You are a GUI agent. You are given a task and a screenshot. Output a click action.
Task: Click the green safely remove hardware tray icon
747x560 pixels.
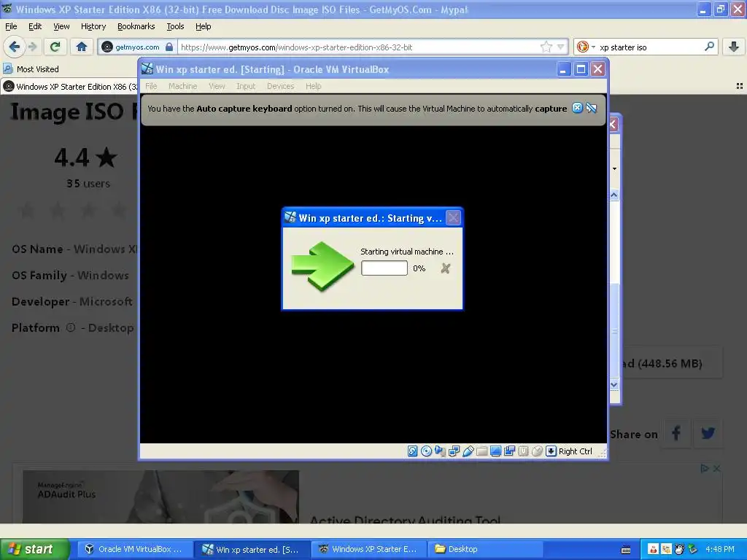[692, 549]
